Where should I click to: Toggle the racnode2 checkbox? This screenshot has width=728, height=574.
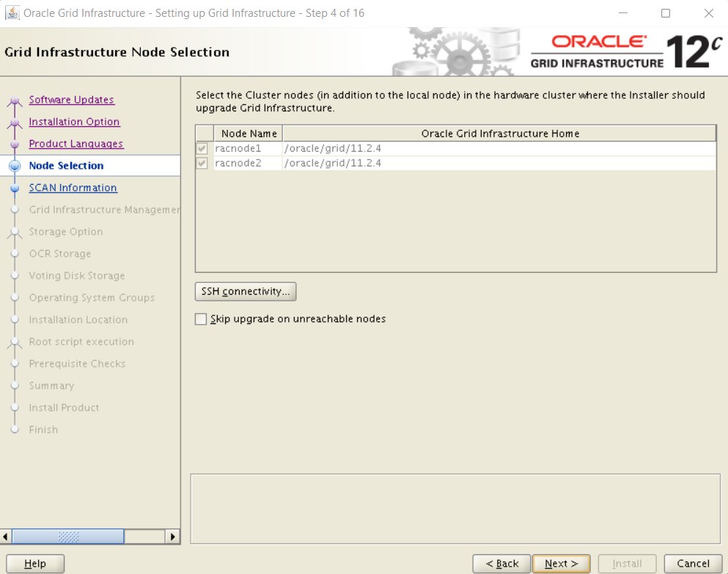[202, 163]
